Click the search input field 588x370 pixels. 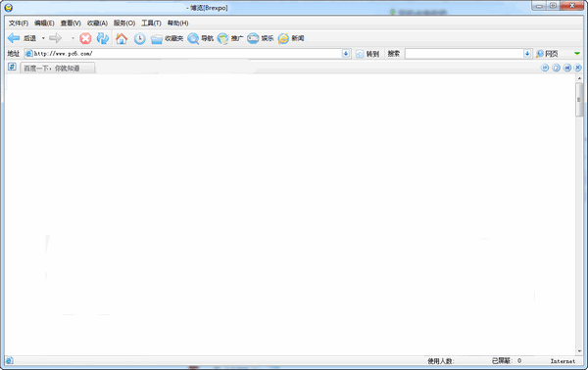click(464, 54)
